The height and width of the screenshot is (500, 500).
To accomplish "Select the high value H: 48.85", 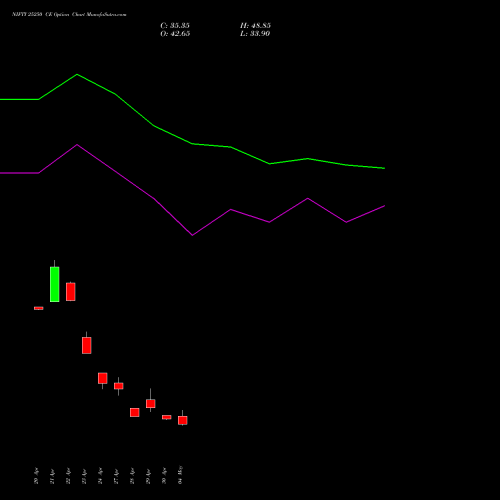I will point(255,26).
